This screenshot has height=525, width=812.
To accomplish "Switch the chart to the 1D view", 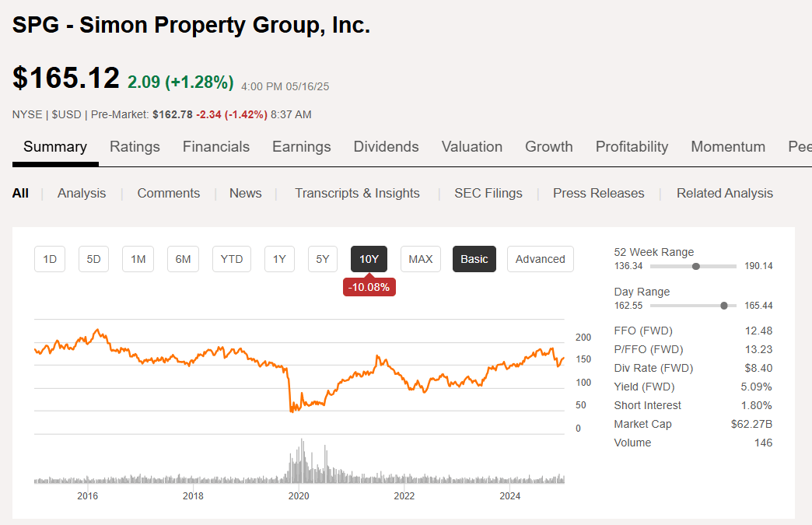I will (x=49, y=259).
